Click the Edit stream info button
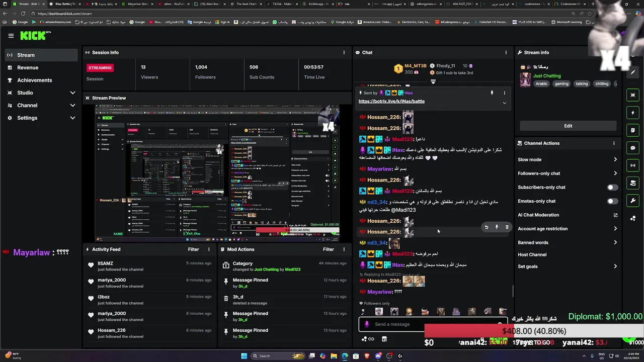The width and height of the screenshot is (644, 362). (x=568, y=126)
